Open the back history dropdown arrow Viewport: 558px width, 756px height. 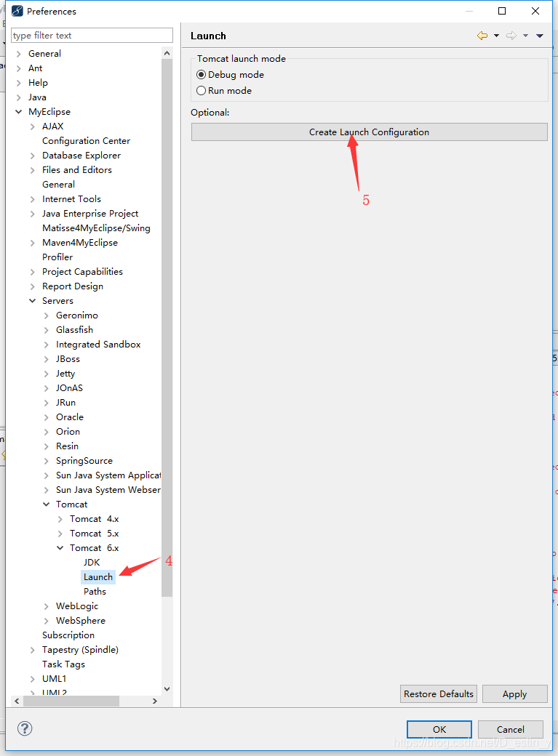tap(496, 36)
